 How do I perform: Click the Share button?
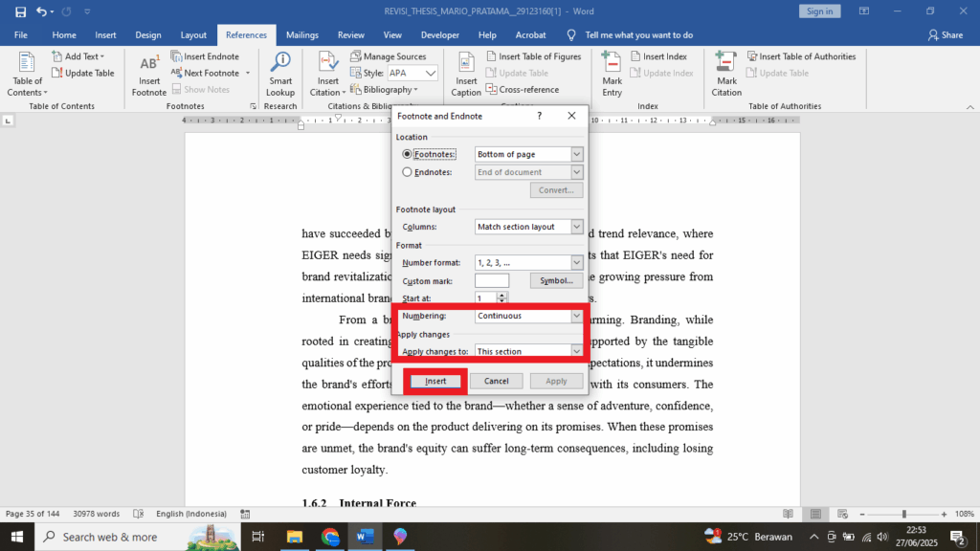point(945,35)
